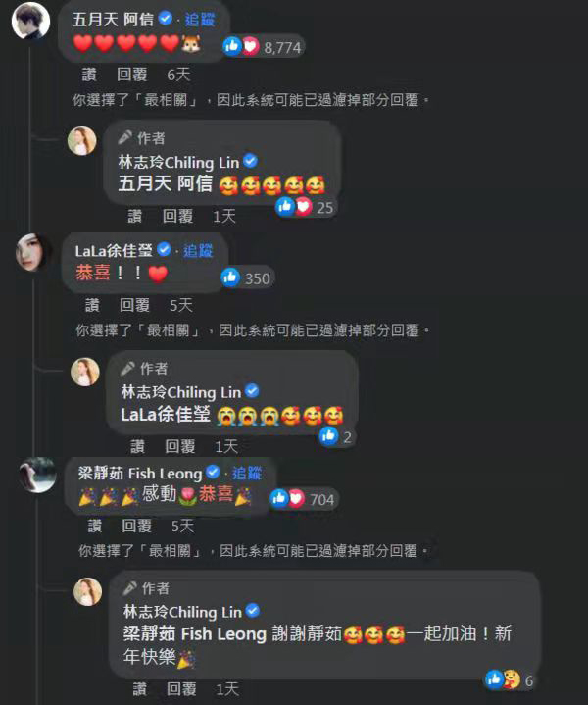
Task: Open 五月天 阿信 profile avatar
Action: tap(30, 22)
